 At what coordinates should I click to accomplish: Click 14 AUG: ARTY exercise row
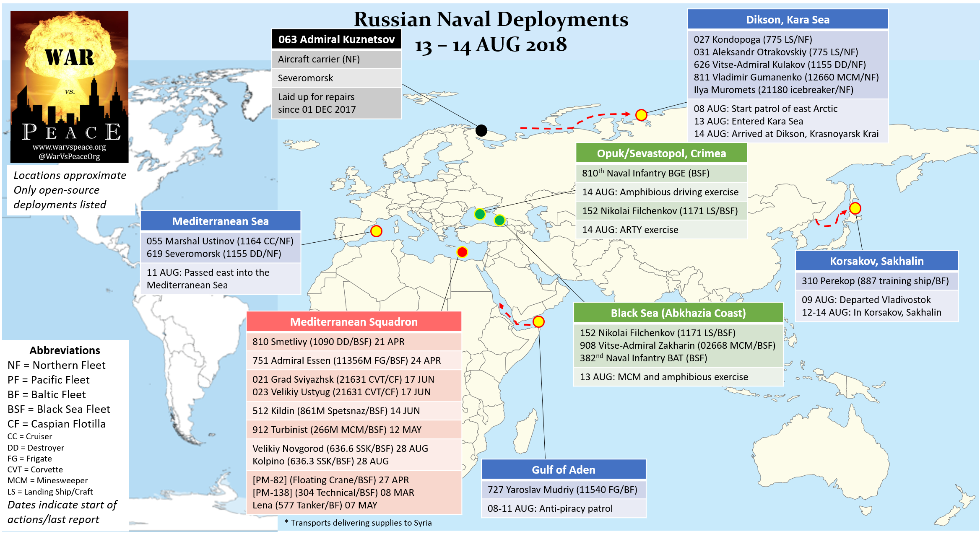click(661, 230)
